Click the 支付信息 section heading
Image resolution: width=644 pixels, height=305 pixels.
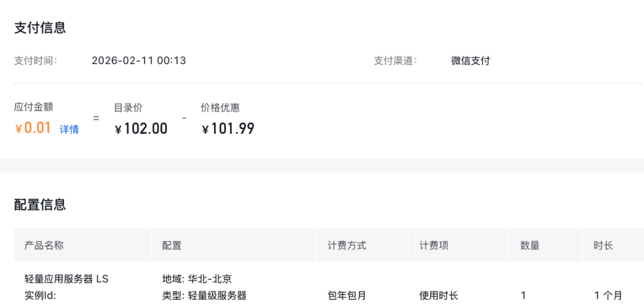click(40, 27)
